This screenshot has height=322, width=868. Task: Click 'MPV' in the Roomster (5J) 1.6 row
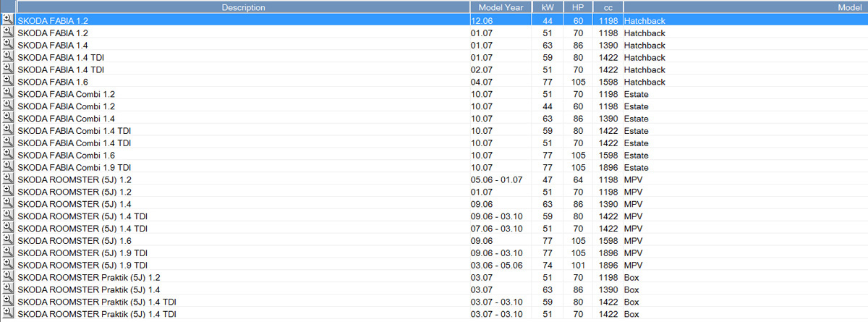tap(634, 240)
